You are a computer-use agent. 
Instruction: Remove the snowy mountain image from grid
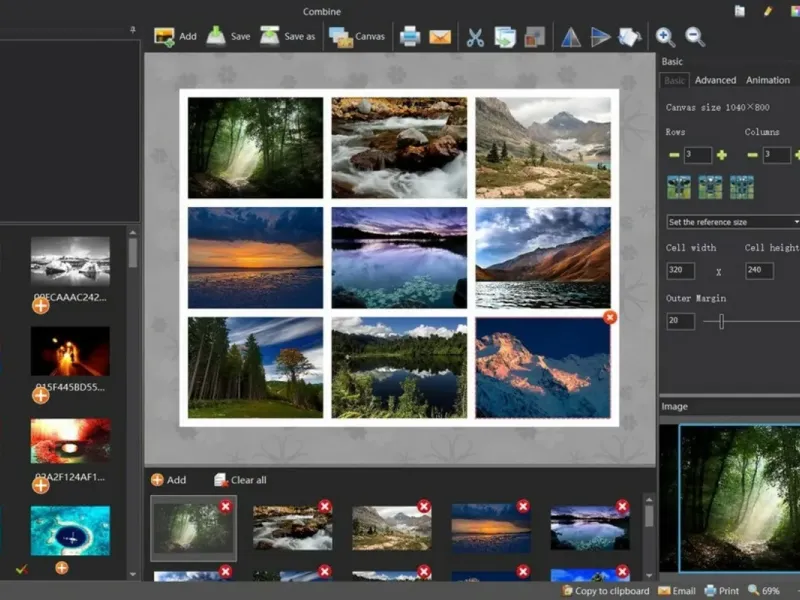[610, 317]
